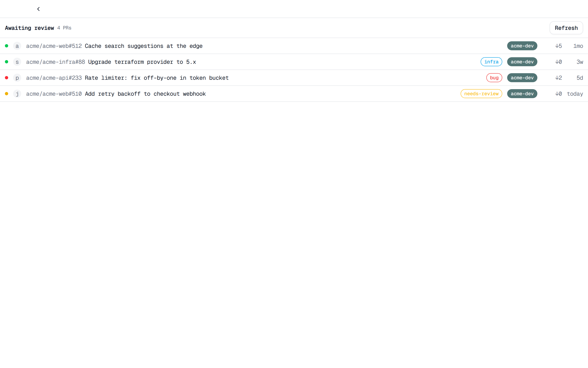Click title 'Cache search suggestions at the edge'
The width and height of the screenshot is (588, 368).
144,46
